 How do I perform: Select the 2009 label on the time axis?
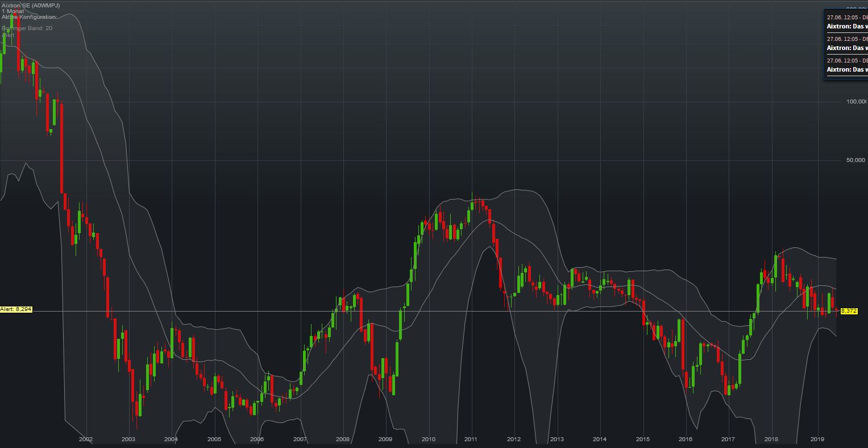coord(385,439)
